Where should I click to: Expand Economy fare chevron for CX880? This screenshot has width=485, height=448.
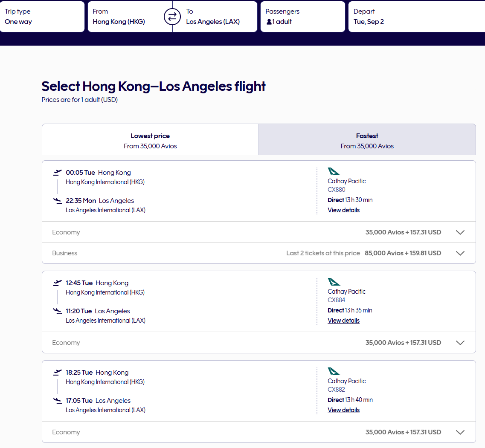(460, 232)
